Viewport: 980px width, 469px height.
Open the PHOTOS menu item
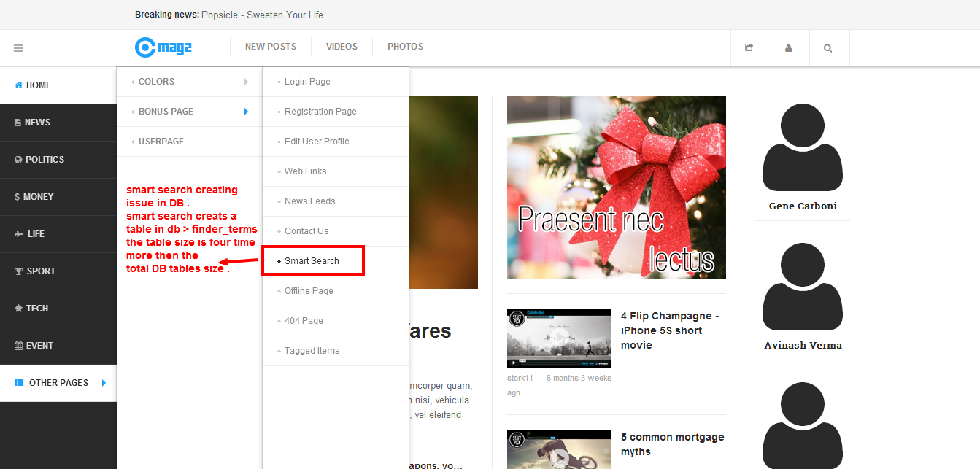(x=405, y=46)
